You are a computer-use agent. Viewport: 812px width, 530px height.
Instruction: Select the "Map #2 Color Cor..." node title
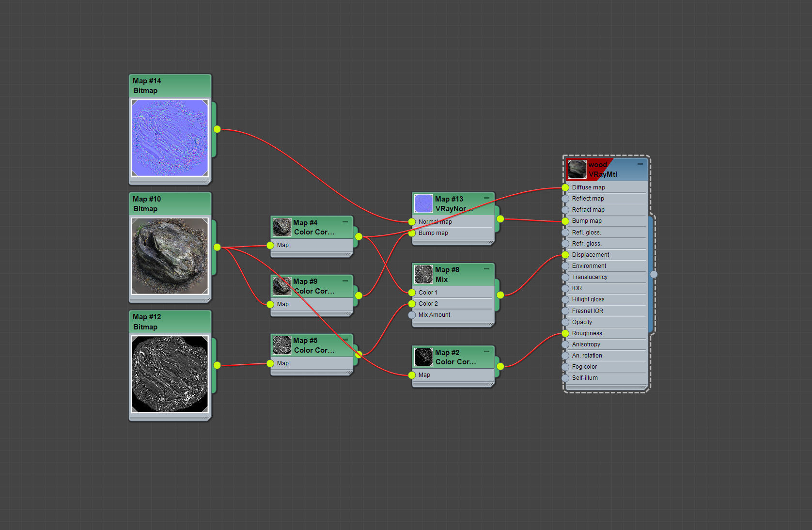pyautogui.click(x=455, y=357)
